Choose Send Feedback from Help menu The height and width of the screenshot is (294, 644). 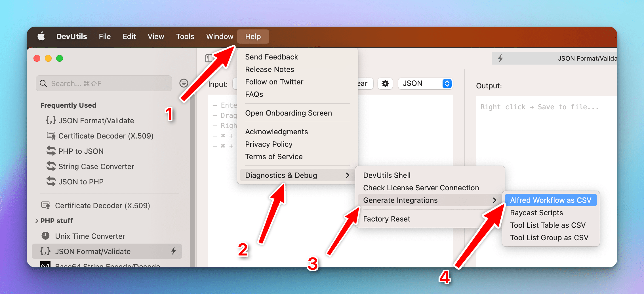[x=272, y=57]
